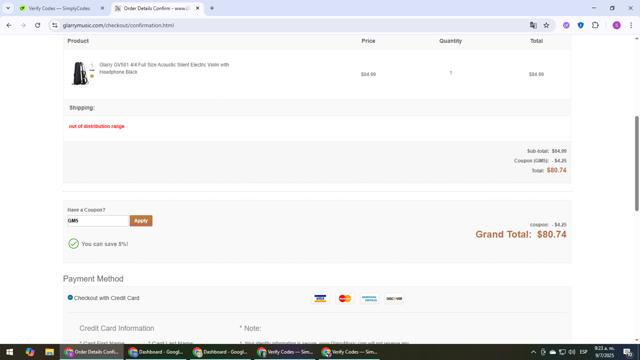This screenshot has width=640, height=360.
Task: Switch to first Dashboard Google taskbar window
Action: click(156, 352)
